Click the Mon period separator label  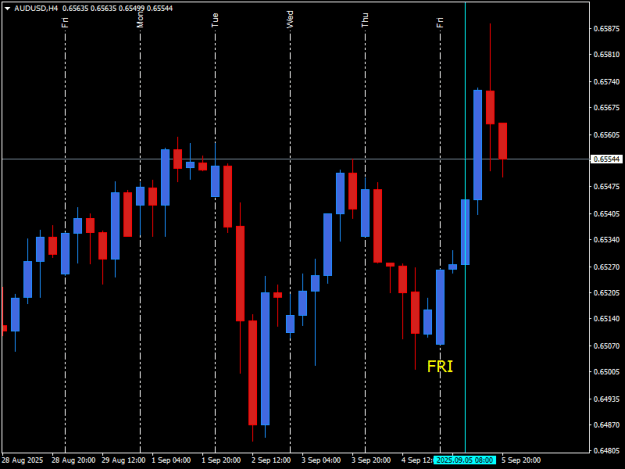tap(140, 19)
